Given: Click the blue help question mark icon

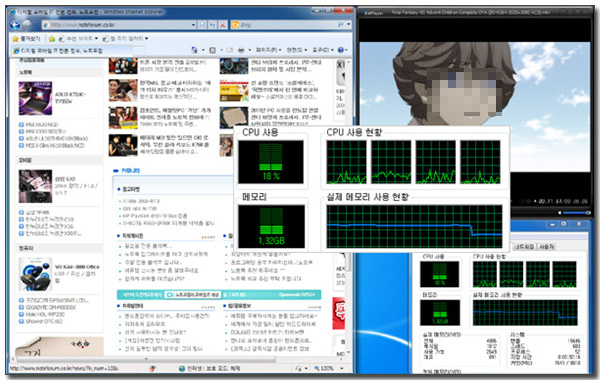Looking at the screenshot, I should pyautogui.click(x=341, y=50).
